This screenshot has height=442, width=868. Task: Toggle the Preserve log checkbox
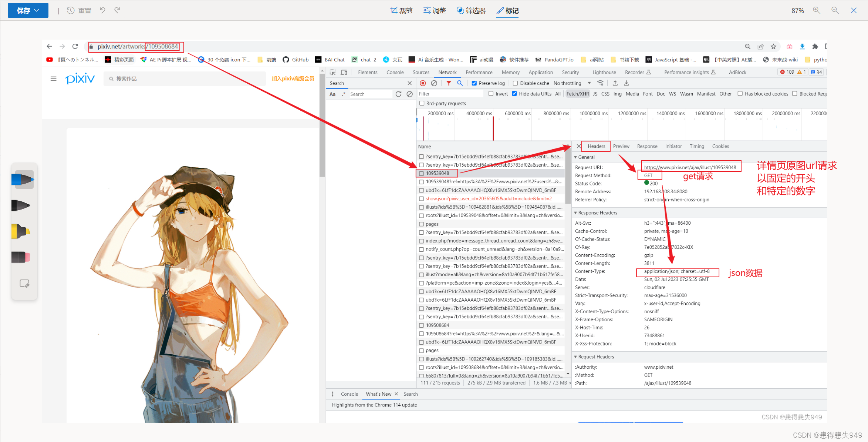pyautogui.click(x=474, y=83)
